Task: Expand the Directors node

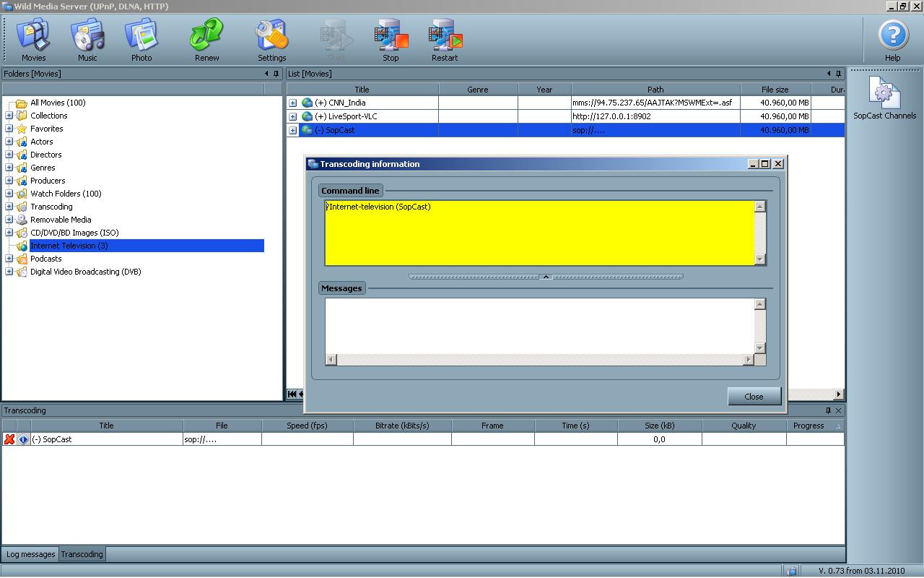Action: point(9,155)
